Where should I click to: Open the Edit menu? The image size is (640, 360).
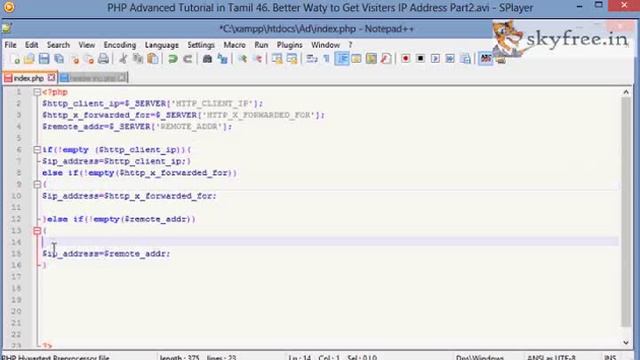(x=31, y=45)
